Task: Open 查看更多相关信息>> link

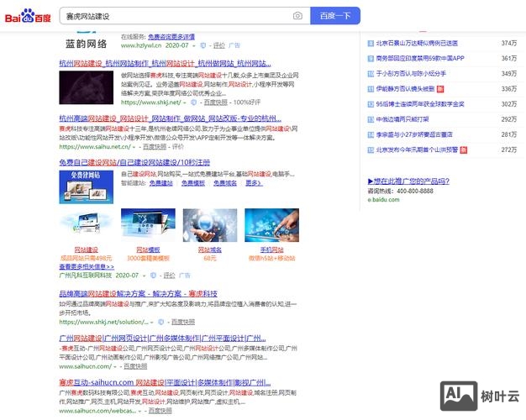Action: (87, 266)
